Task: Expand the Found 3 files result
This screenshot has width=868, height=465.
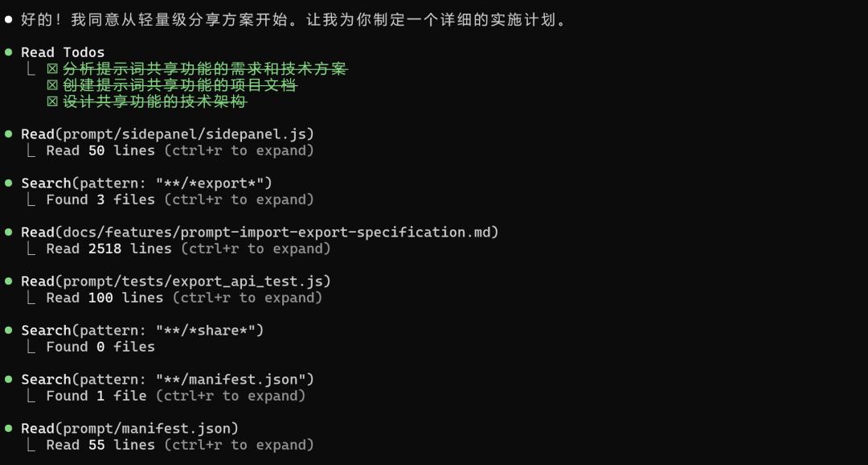Action: click(180, 200)
